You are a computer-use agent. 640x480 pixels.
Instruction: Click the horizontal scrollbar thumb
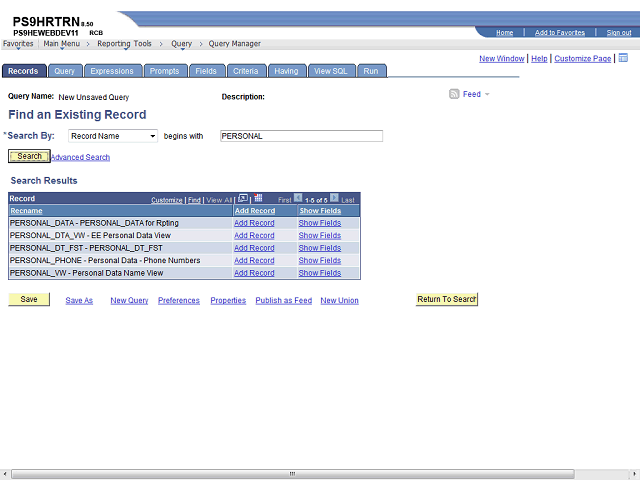(x=293, y=474)
